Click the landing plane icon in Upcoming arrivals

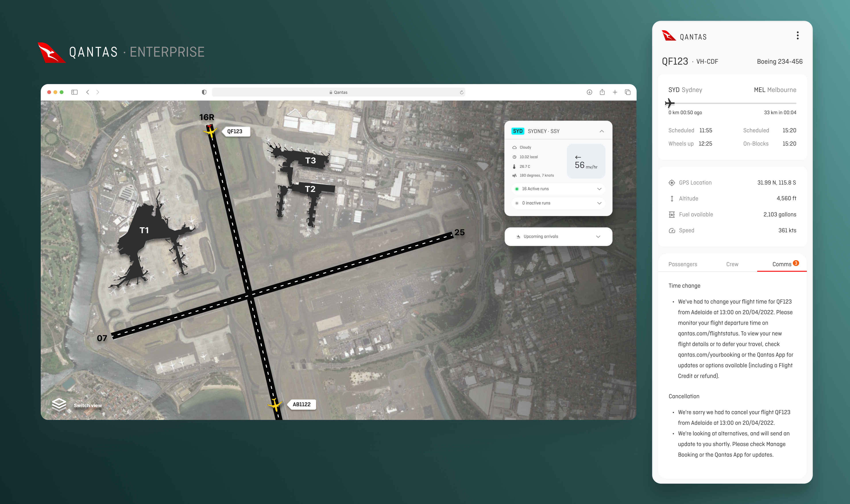click(518, 237)
